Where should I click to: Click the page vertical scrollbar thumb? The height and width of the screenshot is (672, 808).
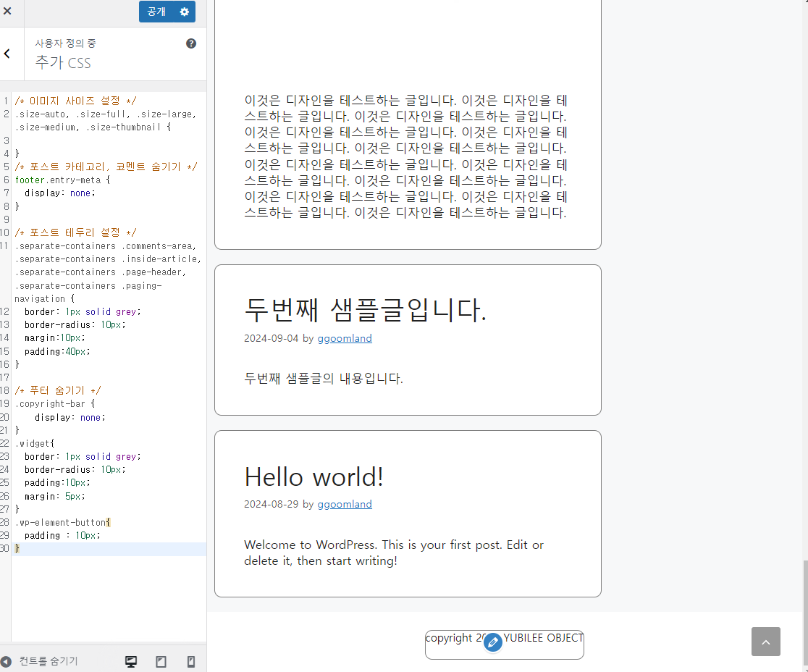pyautogui.click(x=805, y=612)
